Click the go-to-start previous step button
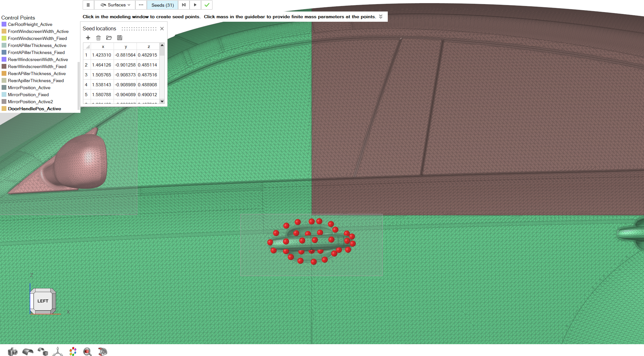644x356 pixels. point(184,5)
